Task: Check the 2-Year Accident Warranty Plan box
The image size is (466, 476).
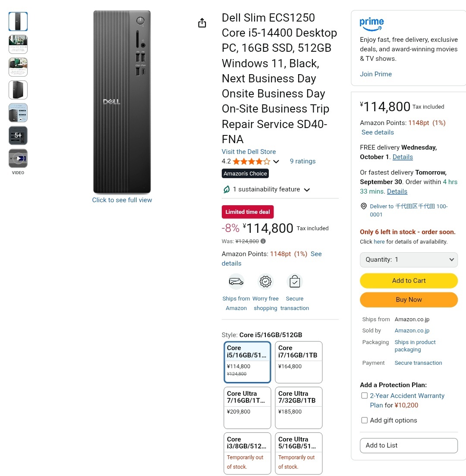Action: (x=365, y=396)
